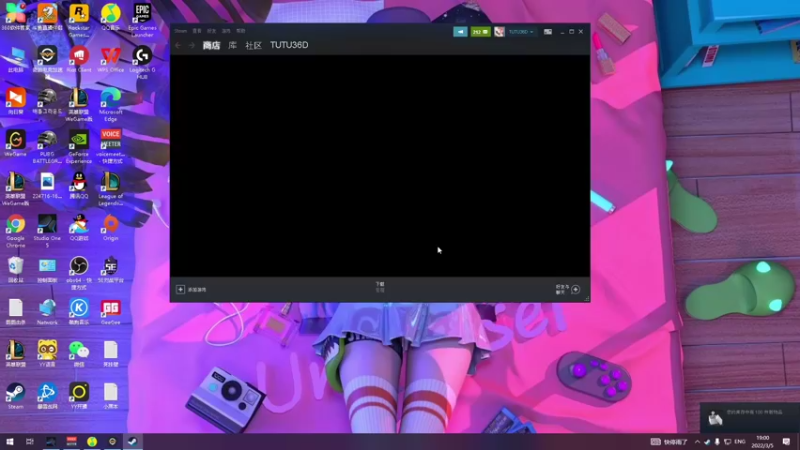Viewport: 800px width, 450px height.
Task: Go back with Steam's back arrow
Action: pos(178,45)
